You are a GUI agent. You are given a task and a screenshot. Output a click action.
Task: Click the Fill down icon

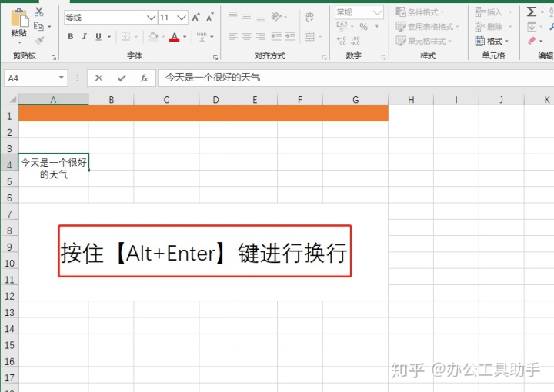pos(532,26)
